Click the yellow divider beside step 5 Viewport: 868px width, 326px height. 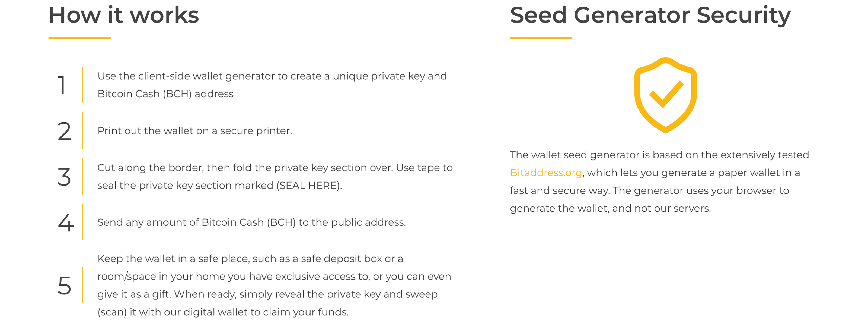pyautogui.click(x=82, y=286)
